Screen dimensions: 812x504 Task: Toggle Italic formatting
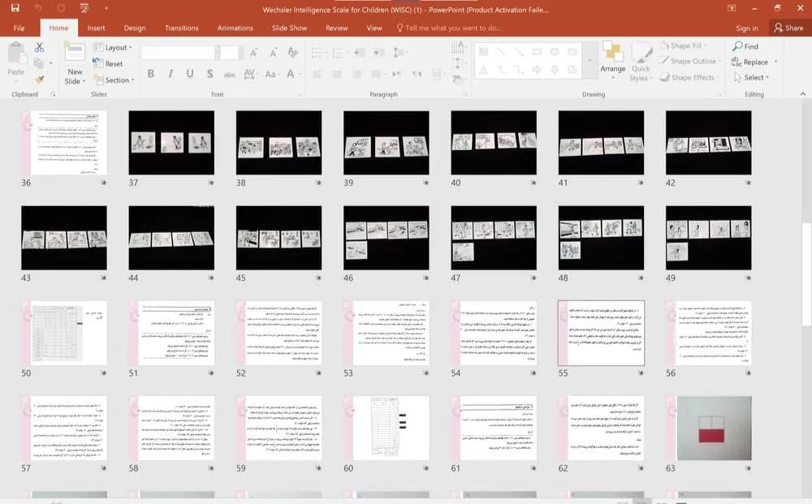point(171,74)
